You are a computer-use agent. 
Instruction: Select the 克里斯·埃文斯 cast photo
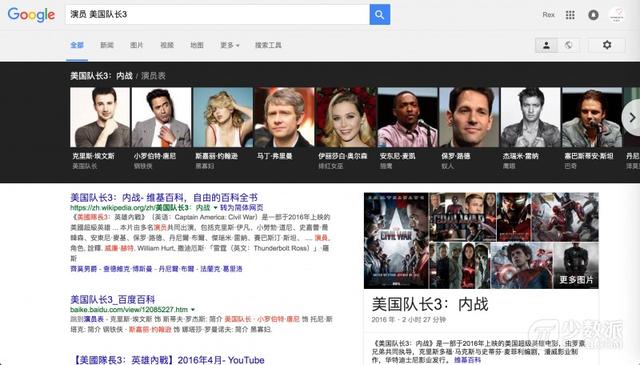(100, 117)
